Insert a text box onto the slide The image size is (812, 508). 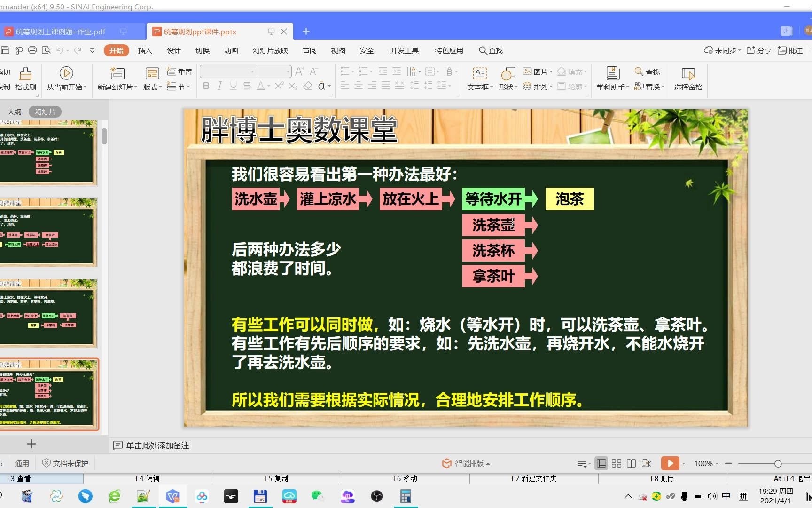pyautogui.click(x=478, y=79)
